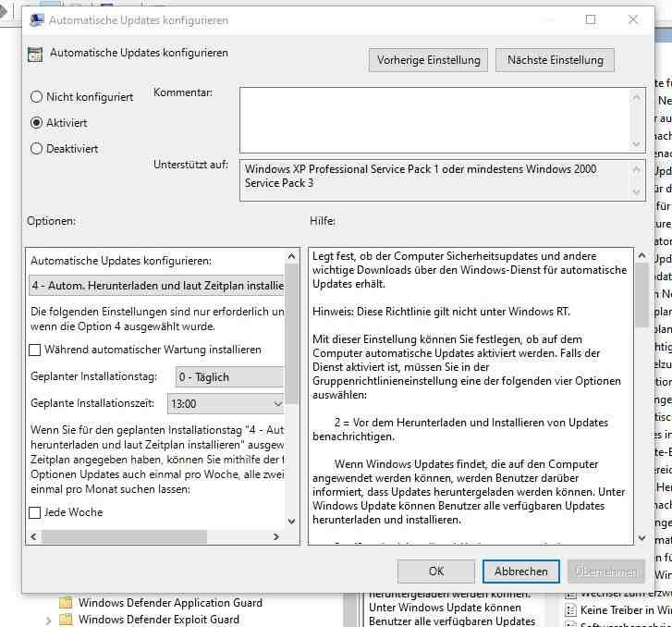This screenshot has width=672, height=627.
Task: Confirm with the OK button
Action: coord(436,572)
